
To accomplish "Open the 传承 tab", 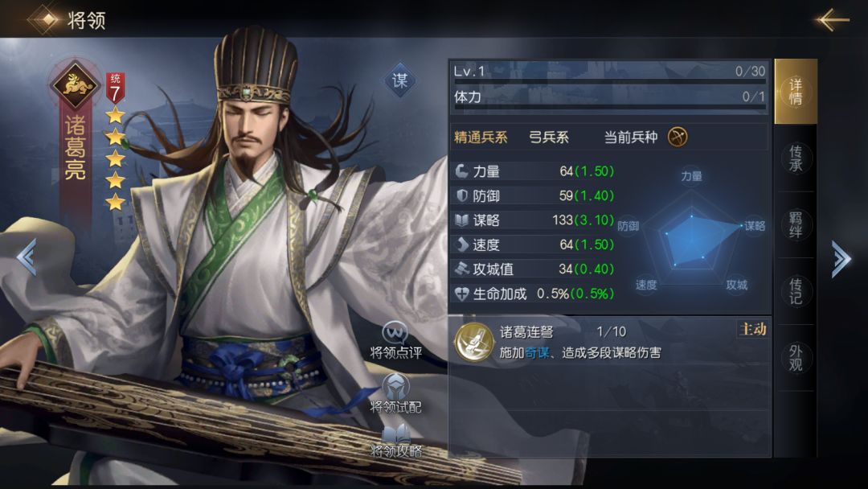I will pos(796,158).
